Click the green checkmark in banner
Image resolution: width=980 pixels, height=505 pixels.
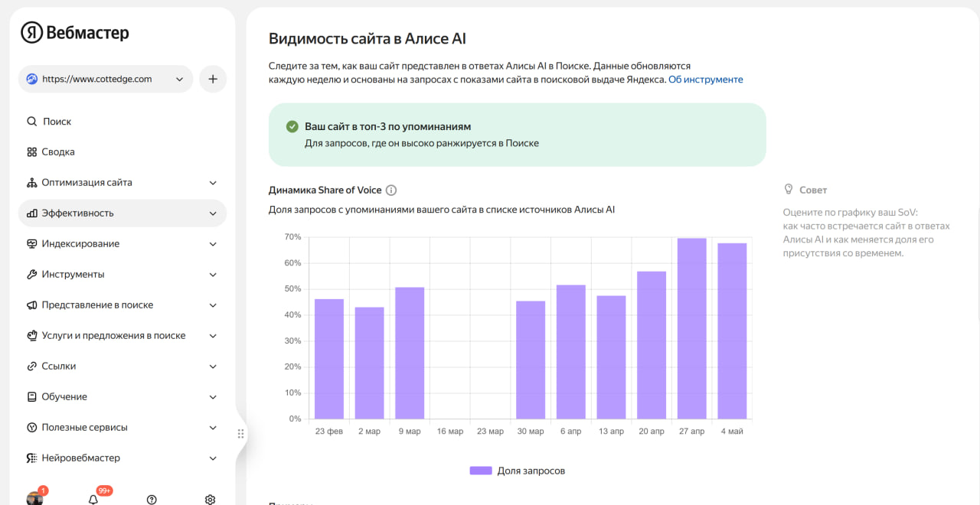point(292,126)
